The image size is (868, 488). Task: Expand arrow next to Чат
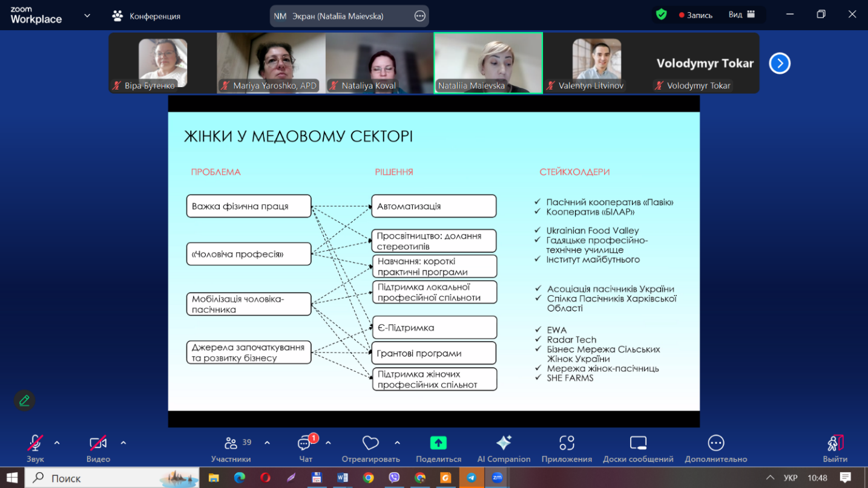[328, 443]
